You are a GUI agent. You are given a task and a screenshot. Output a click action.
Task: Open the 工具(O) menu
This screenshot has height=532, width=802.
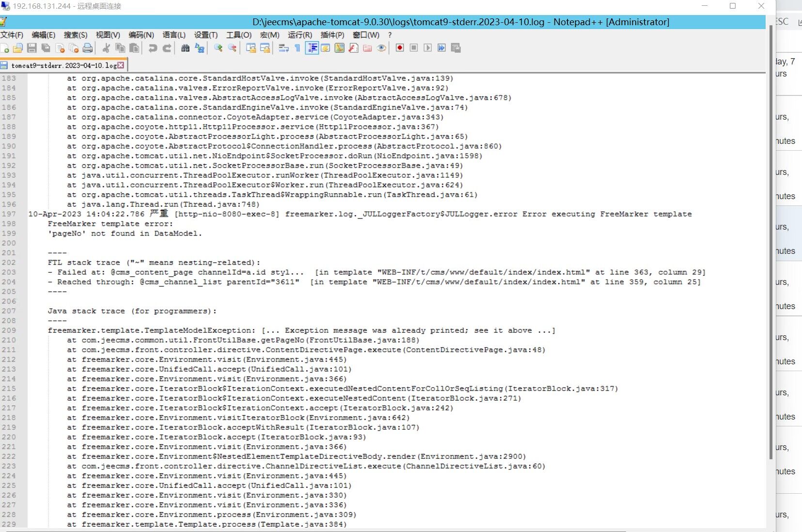coord(239,35)
